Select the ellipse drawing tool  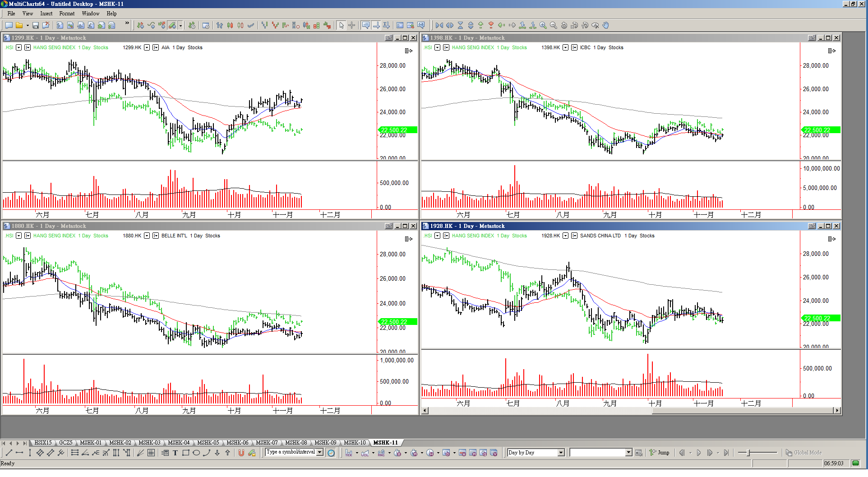coord(196,453)
